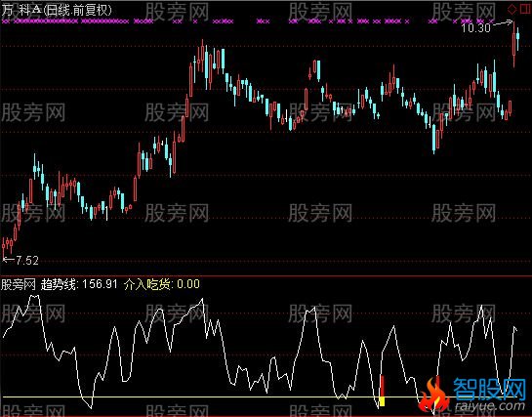This screenshot has height=417, width=532.
Task: Click the yellow 介入吃货 signal bar
Action: pyautogui.click(x=382, y=401)
